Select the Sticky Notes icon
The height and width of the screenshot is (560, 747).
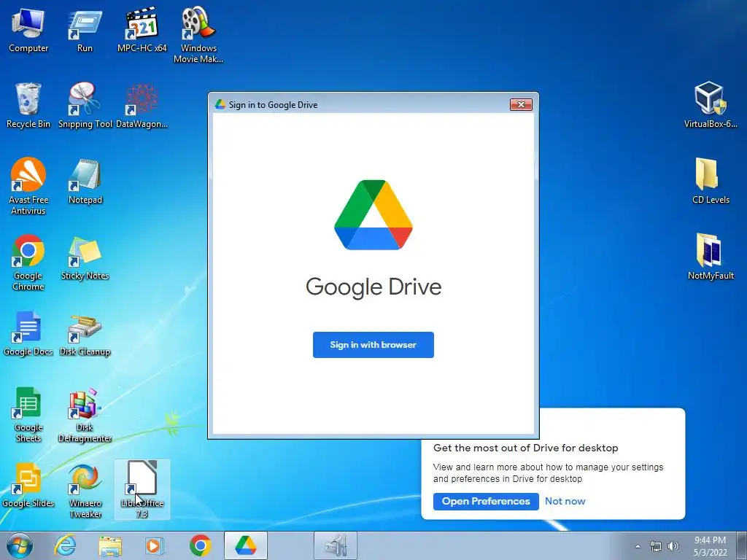(85, 257)
